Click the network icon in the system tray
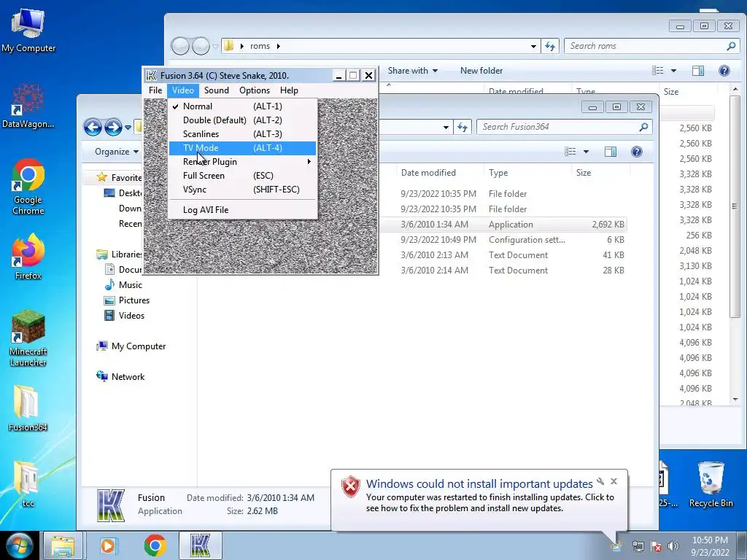 click(x=638, y=546)
